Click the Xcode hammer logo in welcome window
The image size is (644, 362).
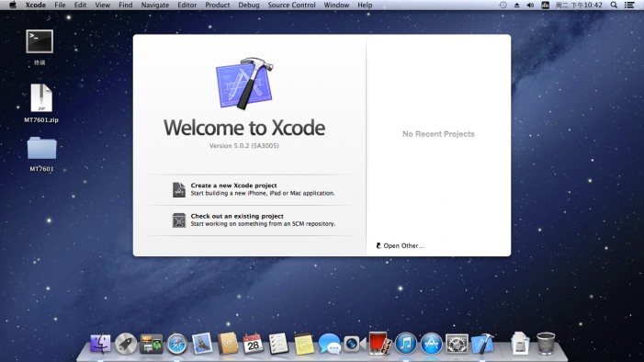coord(244,84)
